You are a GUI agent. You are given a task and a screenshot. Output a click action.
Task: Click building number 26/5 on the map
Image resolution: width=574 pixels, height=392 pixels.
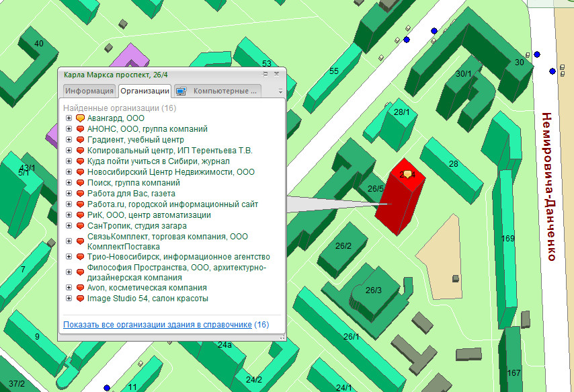pyautogui.click(x=376, y=189)
